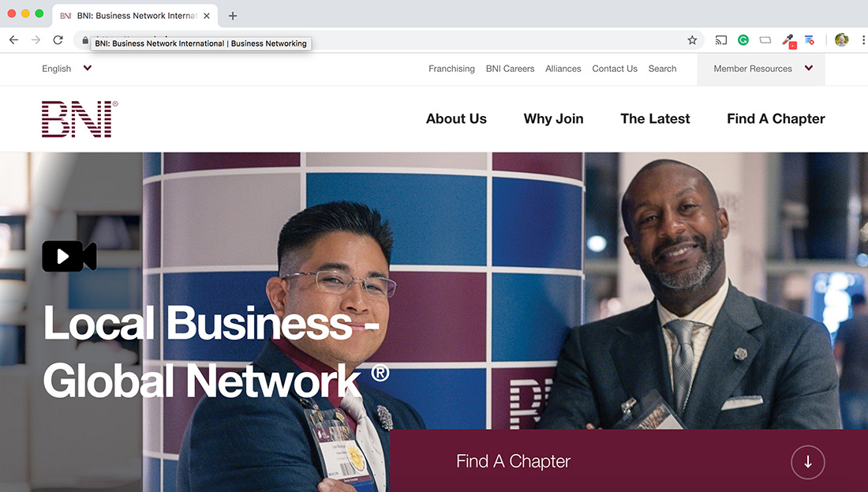Click the Franchising link
Image resolution: width=868 pixels, height=492 pixels.
point(451,69)
